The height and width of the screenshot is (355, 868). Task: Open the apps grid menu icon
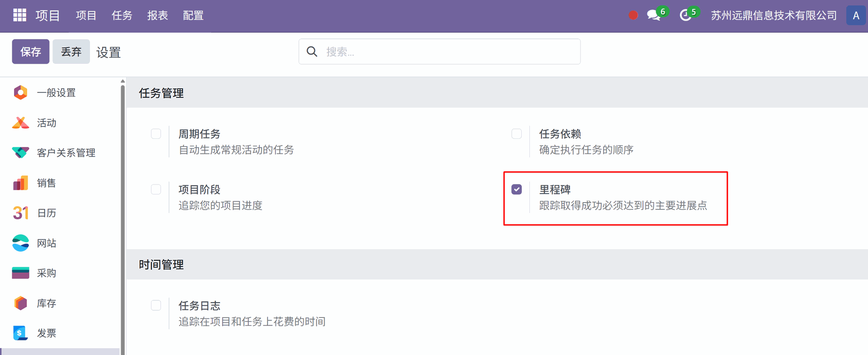19,15
